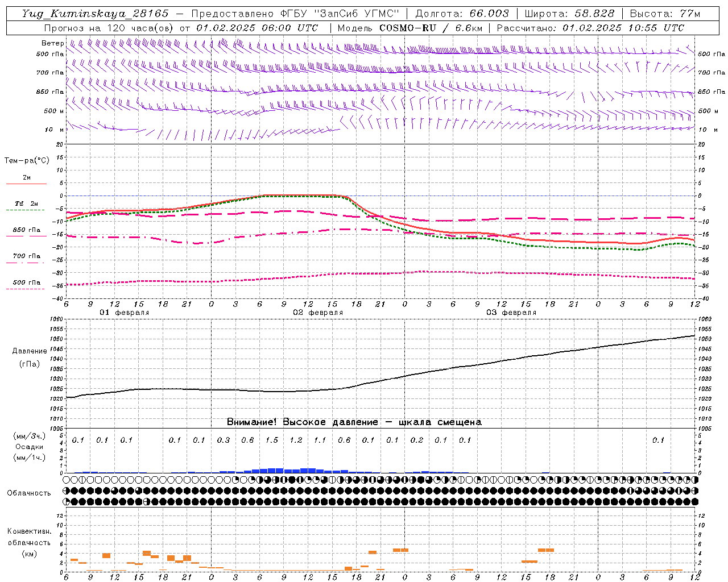Click the 500 м wind level label on left
728x582 pixels.
(x=54, y=111)
